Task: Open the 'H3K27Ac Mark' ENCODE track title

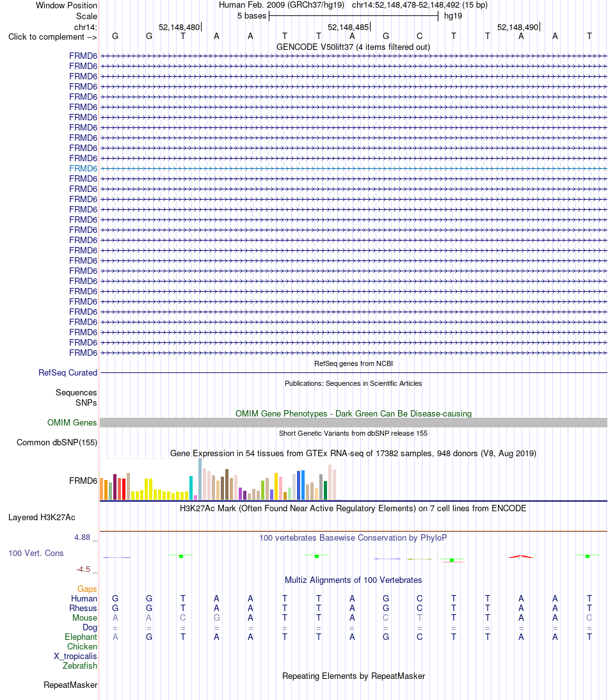Action: pyautogui.click(x=353, y=508)
